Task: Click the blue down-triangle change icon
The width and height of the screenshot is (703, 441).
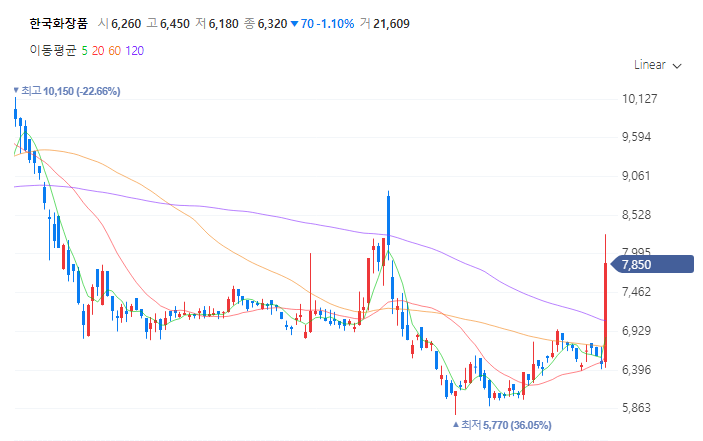Action: click(x=294, y=24)
